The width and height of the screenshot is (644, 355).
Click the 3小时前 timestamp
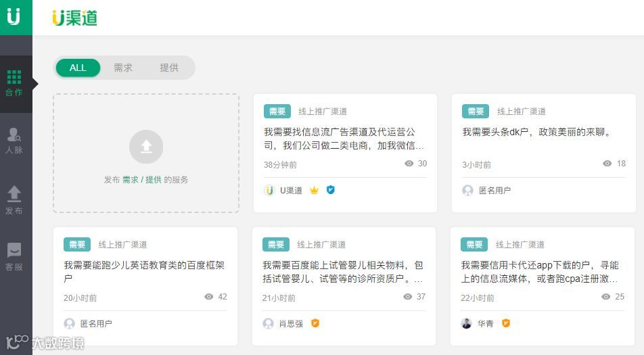pos(476,164)
